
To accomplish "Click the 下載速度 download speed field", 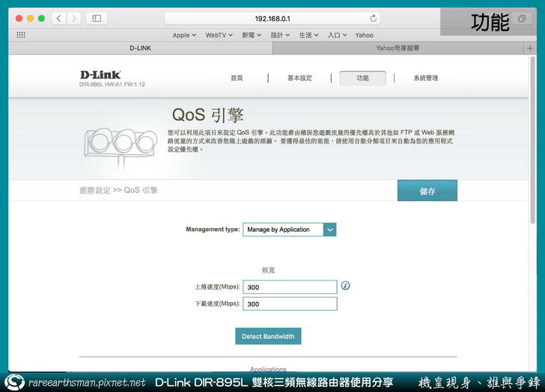I will tap(290, 304).
